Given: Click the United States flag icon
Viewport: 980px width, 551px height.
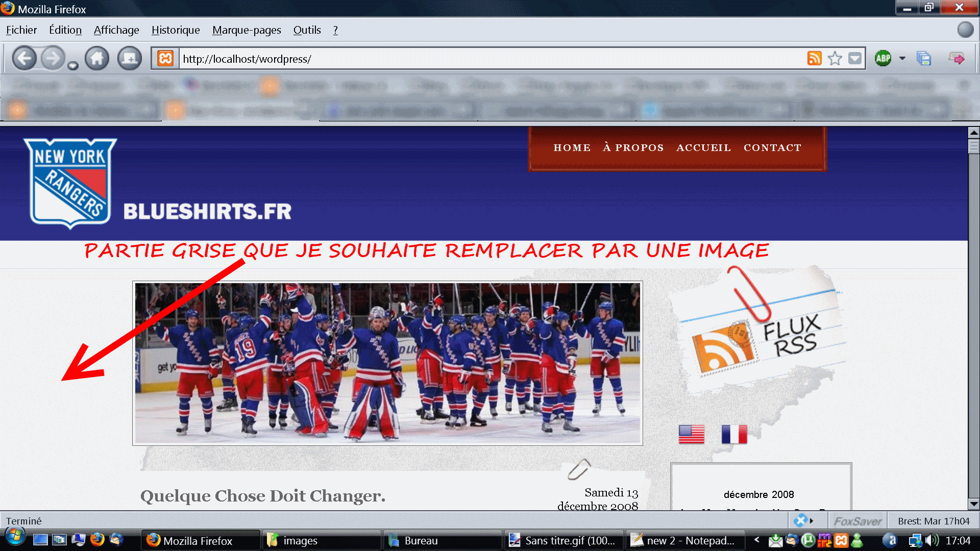Looking at the screenshot, I should pyautogui.click(x=691, y=435).
